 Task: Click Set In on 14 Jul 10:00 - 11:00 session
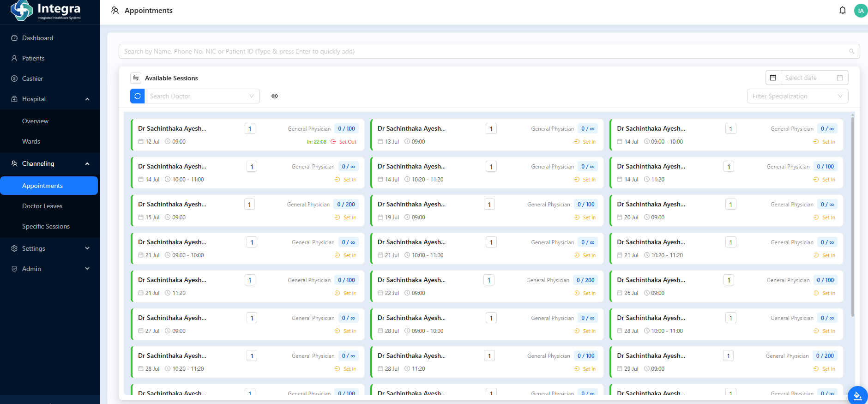[345, 180]
